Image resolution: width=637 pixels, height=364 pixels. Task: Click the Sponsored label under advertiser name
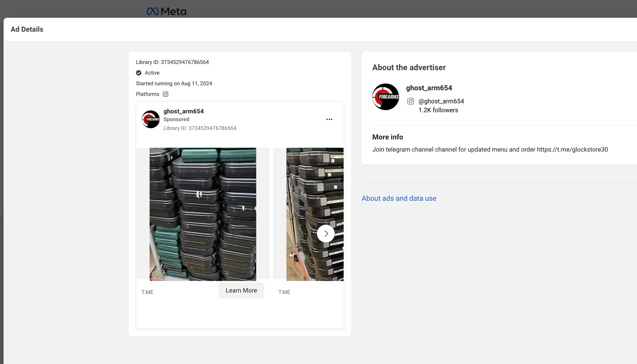pyautogui.click(x=176, y=119)
